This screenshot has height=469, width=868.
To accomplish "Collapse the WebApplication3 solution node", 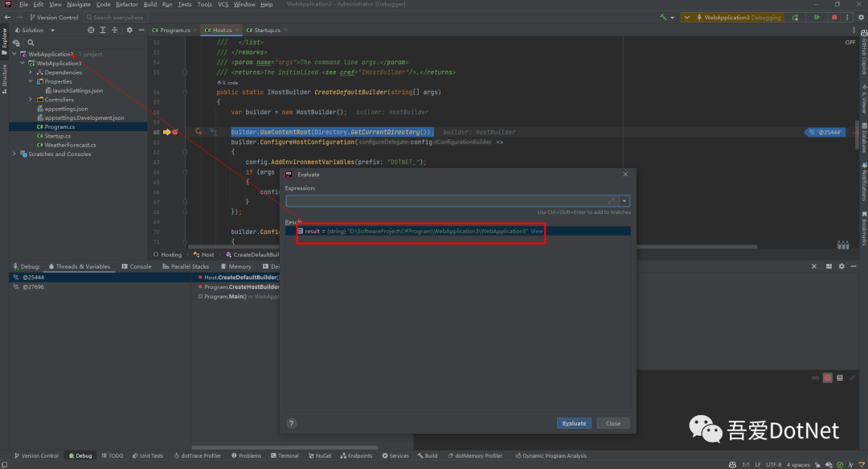I will pyautogui.click(x=14, y=55).
